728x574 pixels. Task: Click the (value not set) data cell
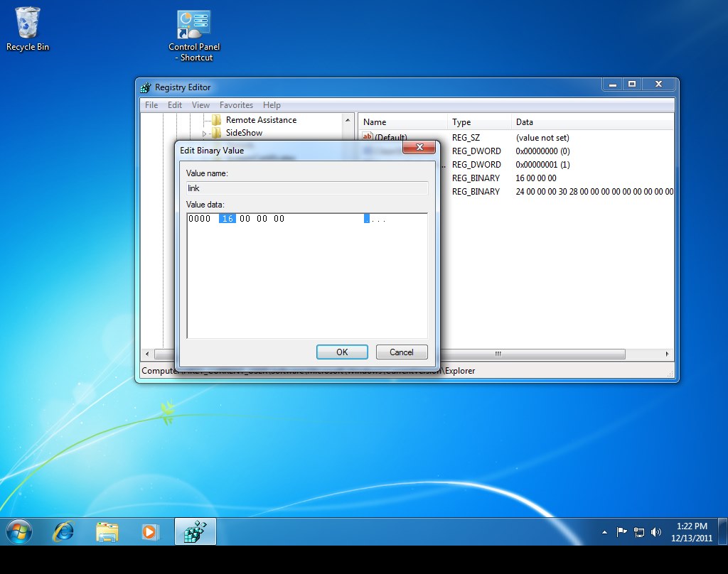pos(542,138)
